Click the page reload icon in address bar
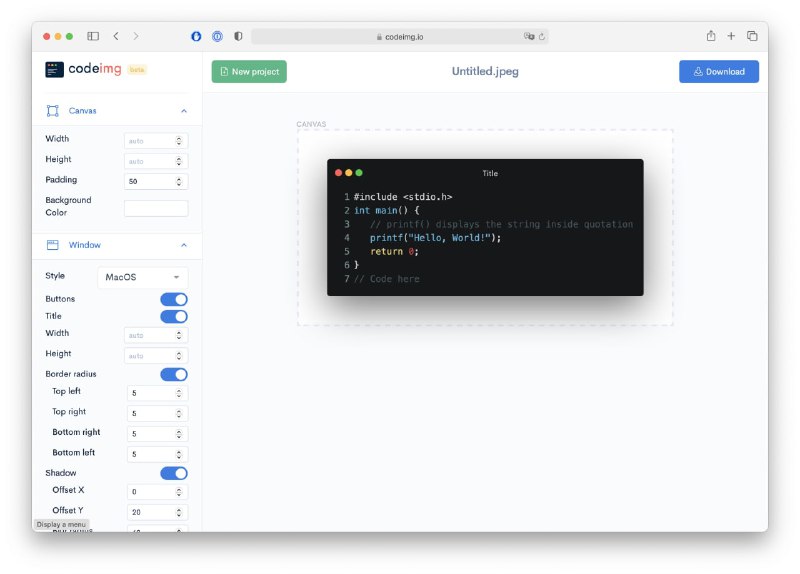Screen dimensions: 800x574 pos(542,37)
